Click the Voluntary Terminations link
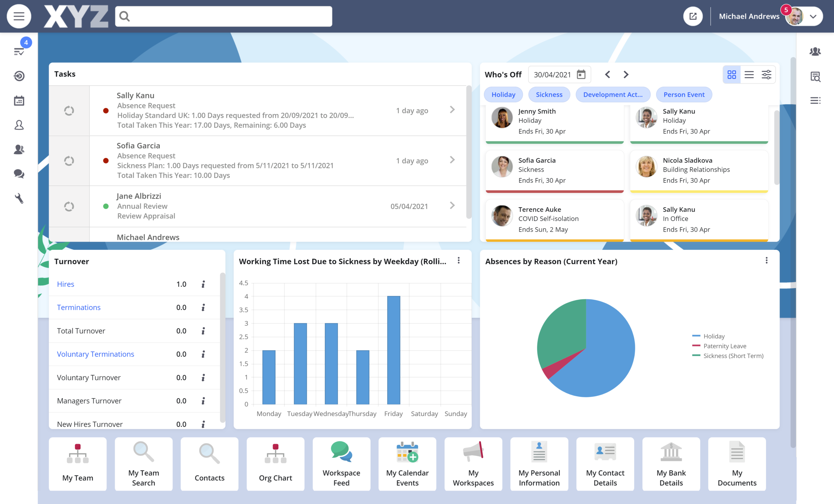Viewport: 834px width, 504px height. click(x=95, y=354)
